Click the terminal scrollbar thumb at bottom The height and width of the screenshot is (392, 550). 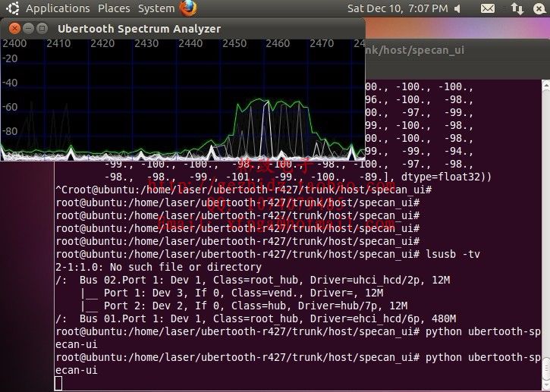(545, 370)
